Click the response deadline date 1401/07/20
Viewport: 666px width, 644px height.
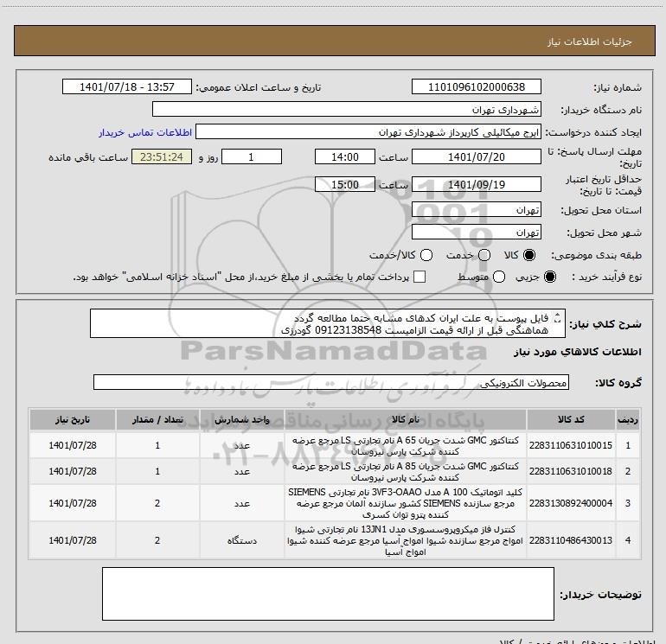click(476, 156)
